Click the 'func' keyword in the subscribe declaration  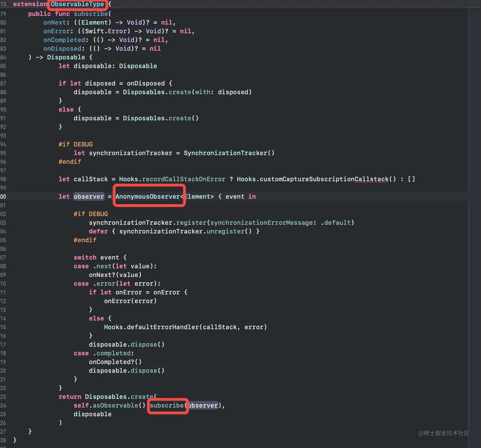[x=62, y=14]
